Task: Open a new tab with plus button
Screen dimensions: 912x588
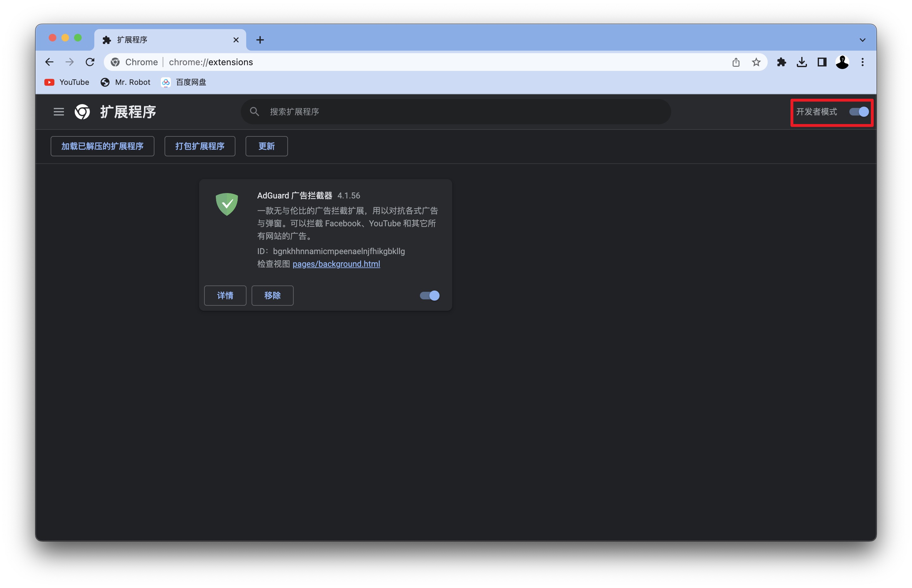Action: pyautogui.click(x=260, y=40)
